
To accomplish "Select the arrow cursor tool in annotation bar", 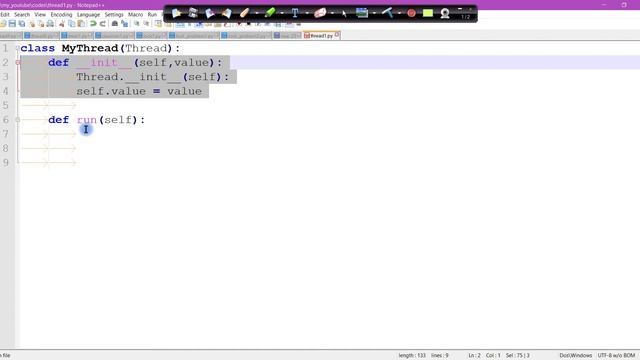I will [x=344, y=13].
